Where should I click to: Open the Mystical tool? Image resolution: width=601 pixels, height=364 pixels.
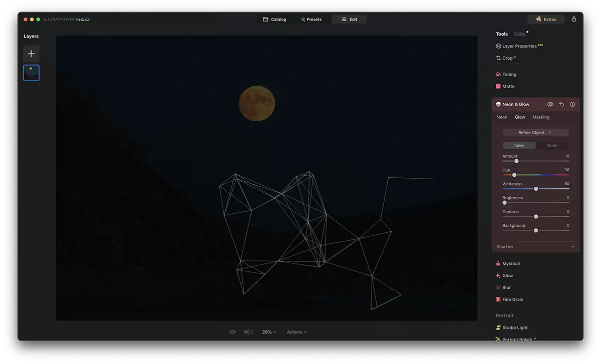tap(508, 263)
